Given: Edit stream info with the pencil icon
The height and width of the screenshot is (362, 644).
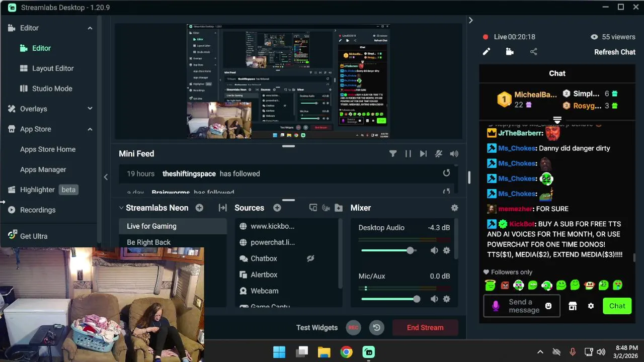Looking at the screenshot, I should tap(487, 52).
